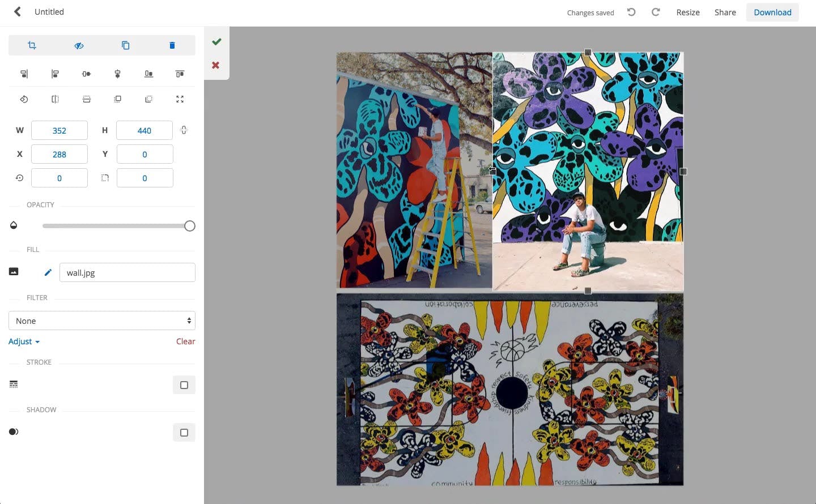
Task: Align the selection to the top edge
Action: coord(180,74)
